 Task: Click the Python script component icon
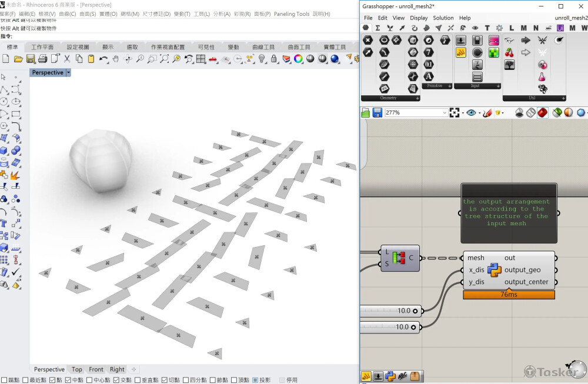point(494,270)
